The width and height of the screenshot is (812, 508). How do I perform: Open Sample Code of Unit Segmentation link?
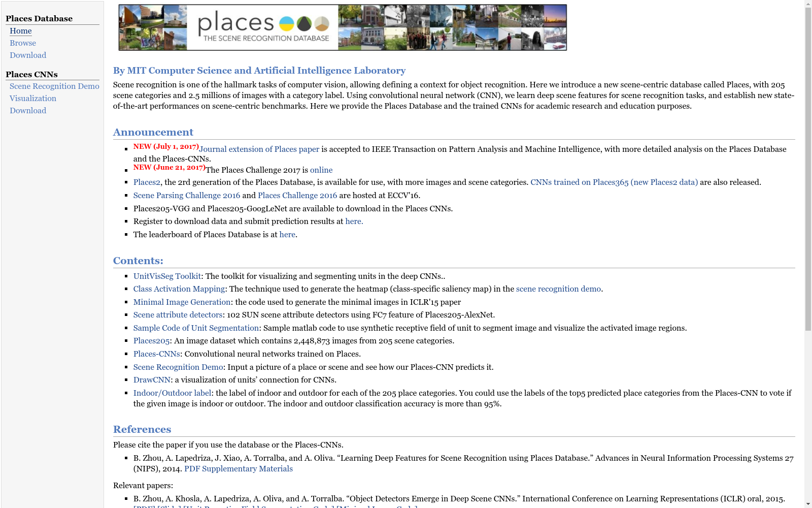click(x=196, y=328)
